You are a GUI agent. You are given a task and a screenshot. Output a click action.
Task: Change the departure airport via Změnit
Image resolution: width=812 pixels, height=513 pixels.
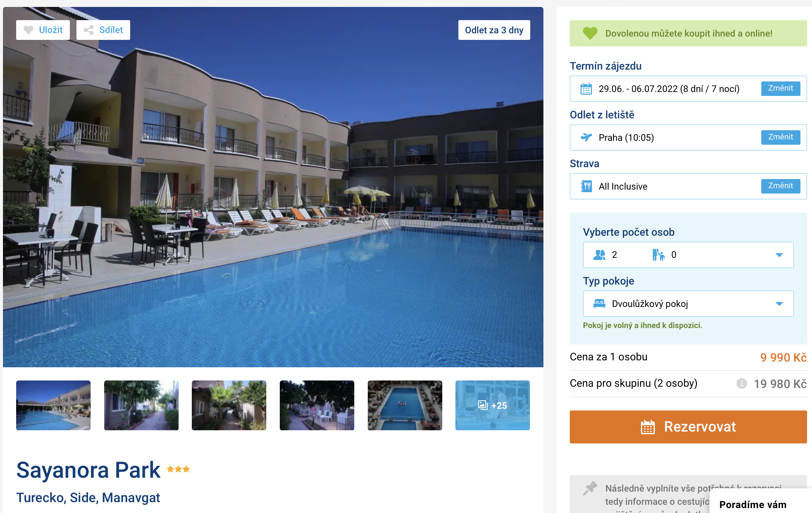[x=780, y=137]
